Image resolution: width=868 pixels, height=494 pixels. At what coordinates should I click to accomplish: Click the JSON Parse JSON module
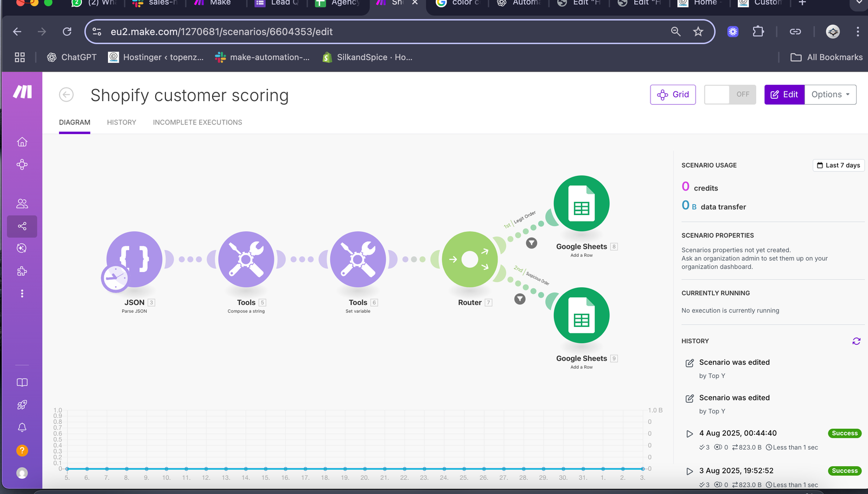(135, 258)
